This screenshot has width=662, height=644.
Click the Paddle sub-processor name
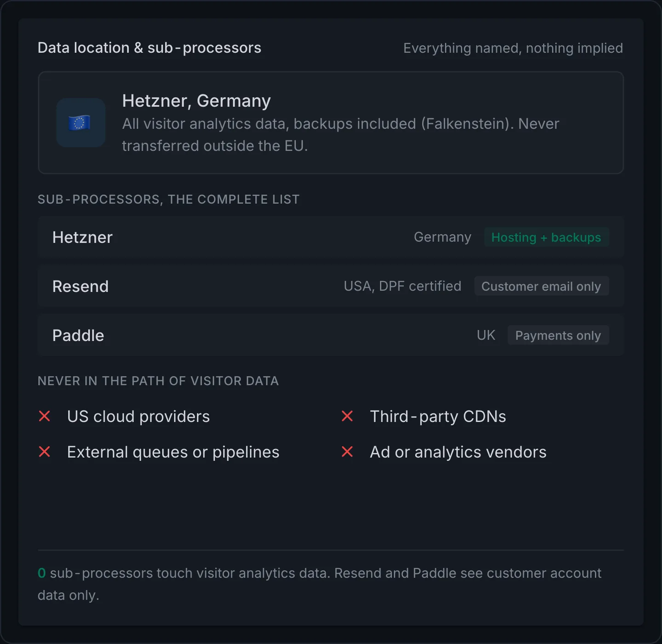[78, 335]
